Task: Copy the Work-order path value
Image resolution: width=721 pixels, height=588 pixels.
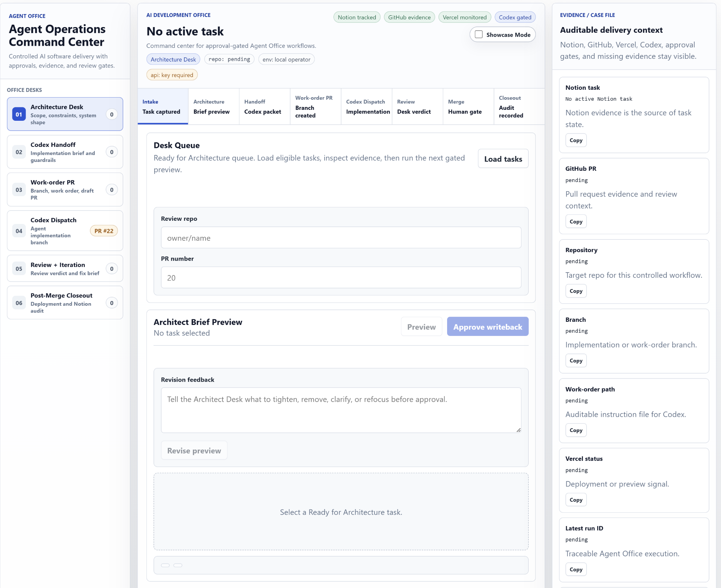Action: click(576, 430)
